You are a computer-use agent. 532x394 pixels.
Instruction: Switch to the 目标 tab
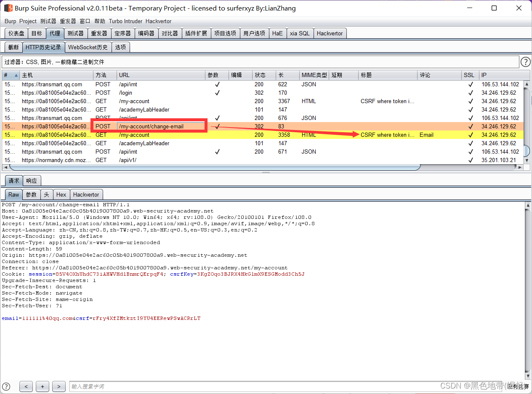(37, 33)
